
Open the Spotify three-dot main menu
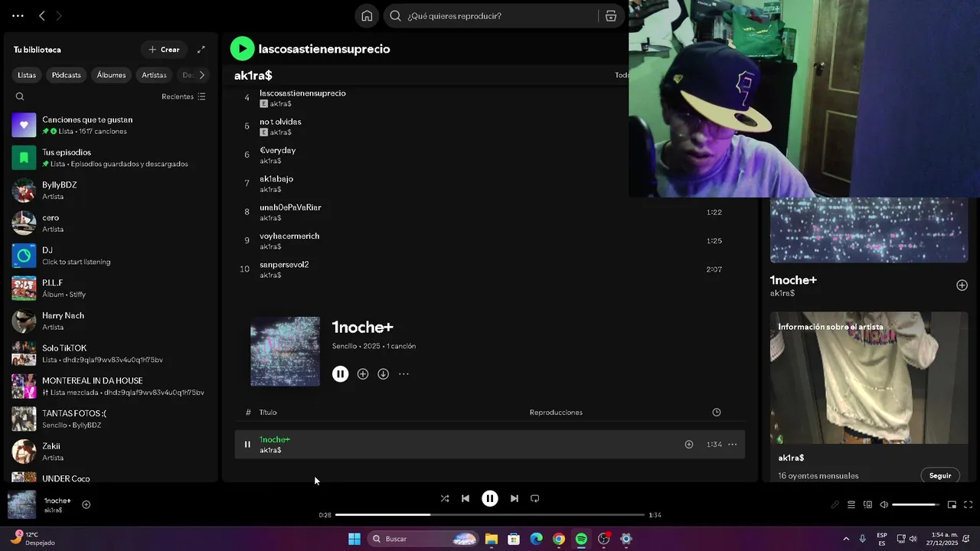[18, 16]
